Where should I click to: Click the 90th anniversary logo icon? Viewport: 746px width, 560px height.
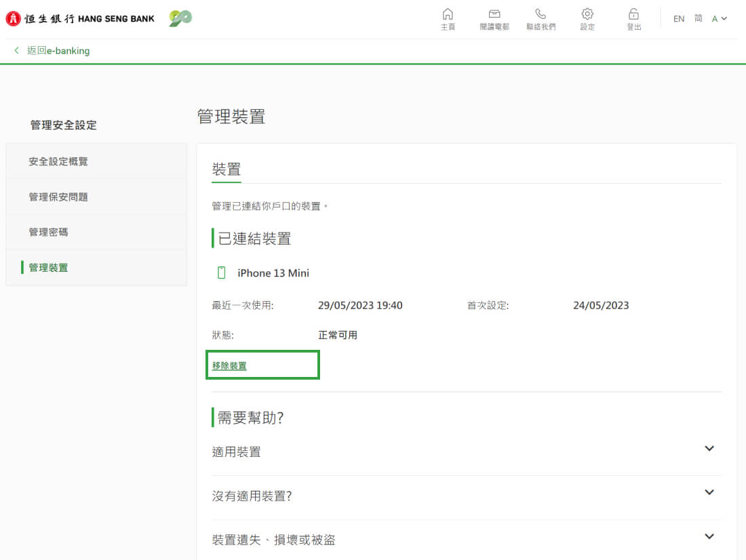pos(180,18)
